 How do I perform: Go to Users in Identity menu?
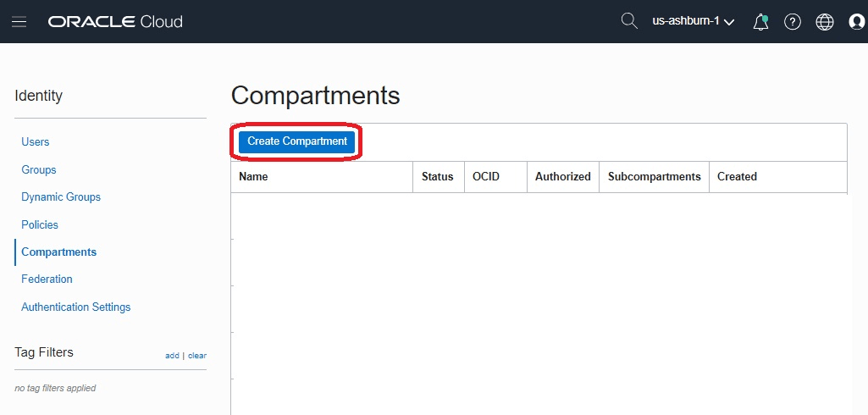(36, 141)
